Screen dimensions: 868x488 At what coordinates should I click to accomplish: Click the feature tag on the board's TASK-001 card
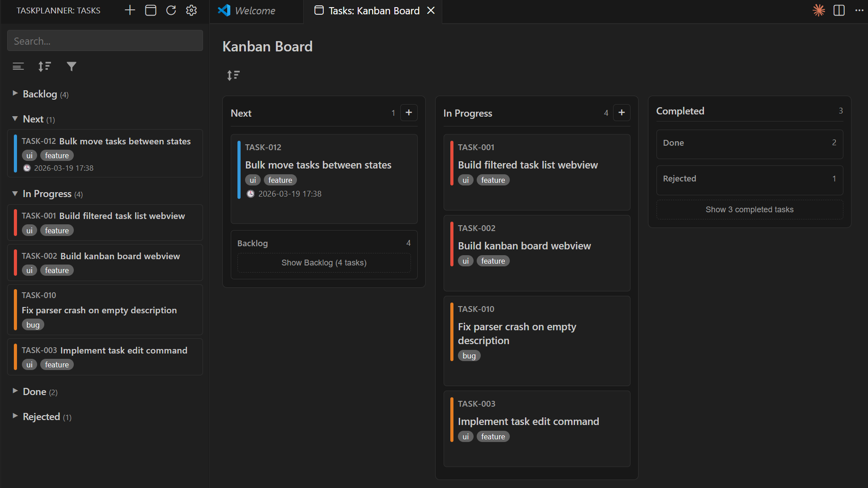[493, 180]
